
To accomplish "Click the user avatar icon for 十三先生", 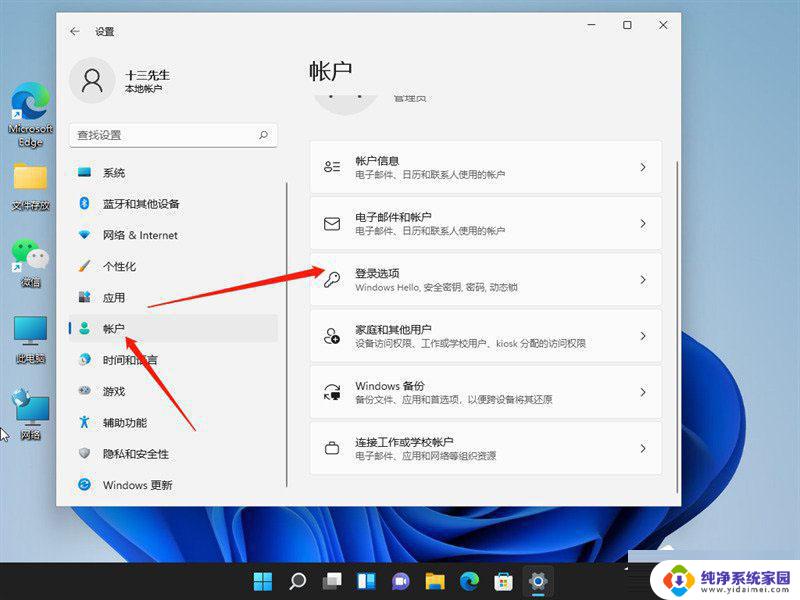I will (x=92, y=81).
